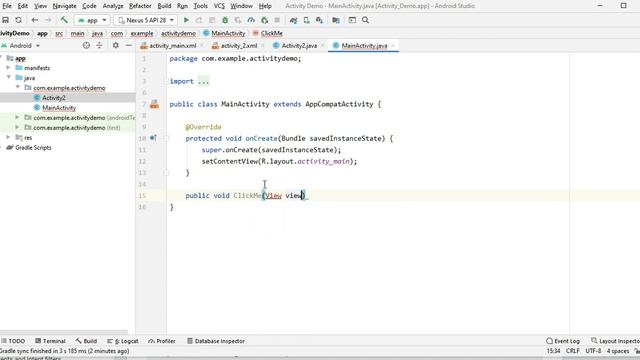640x360 pixels.
Task: Open the Refactor menu
Action: pyautogui.click(x=140, y=6)
